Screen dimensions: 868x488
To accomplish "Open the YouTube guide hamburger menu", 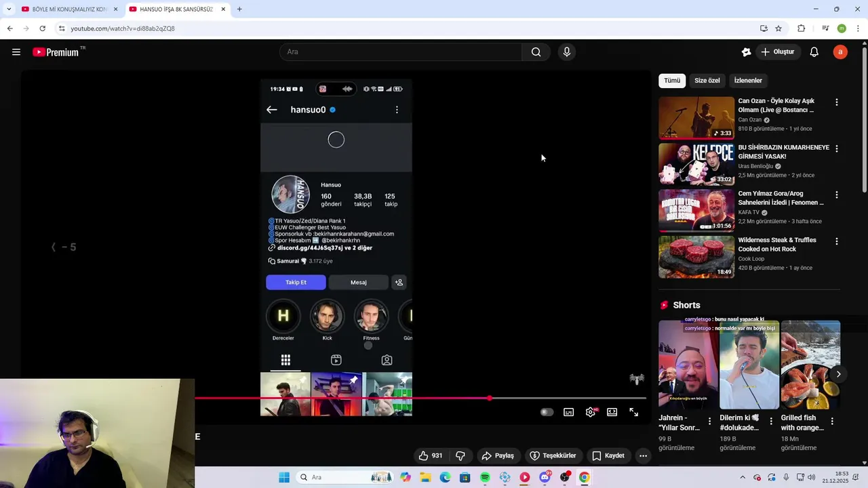I will click(16, 52).
